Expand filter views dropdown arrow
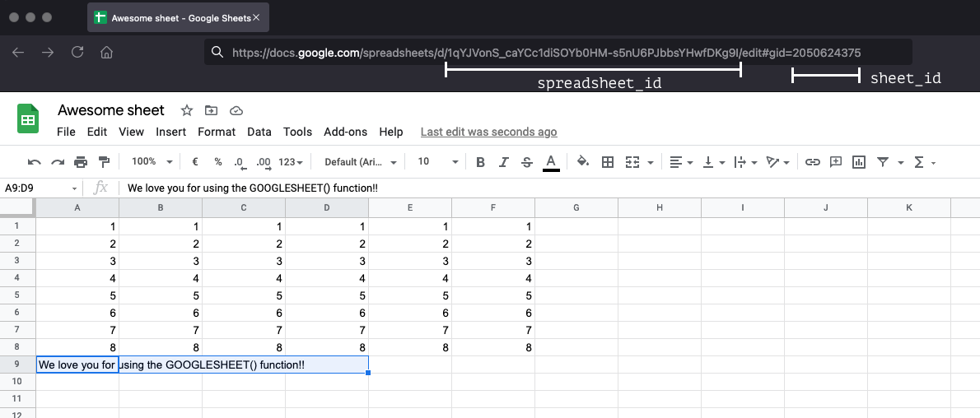 (x=901, y=163)
